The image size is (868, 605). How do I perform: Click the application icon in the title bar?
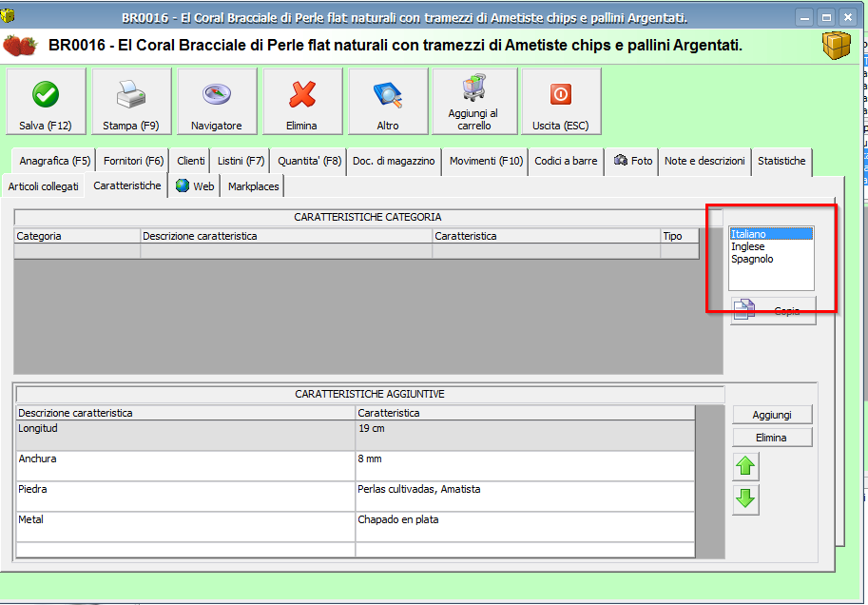pos(8,16)
